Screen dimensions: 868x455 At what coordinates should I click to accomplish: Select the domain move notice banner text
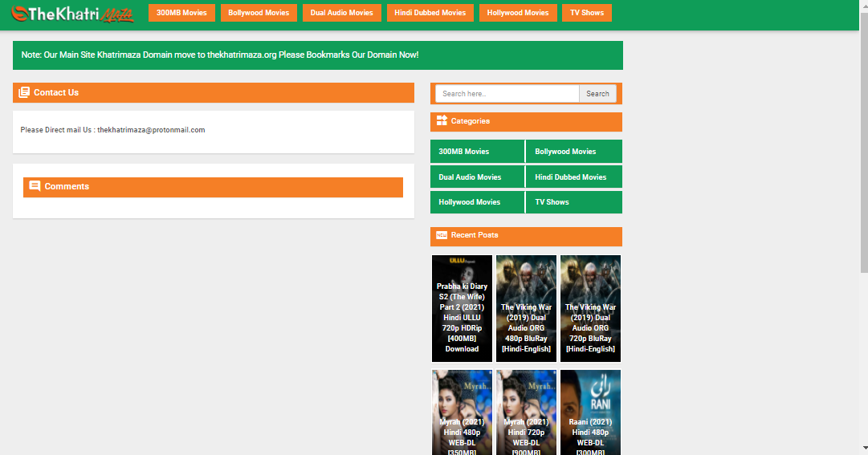click(220, 55)
